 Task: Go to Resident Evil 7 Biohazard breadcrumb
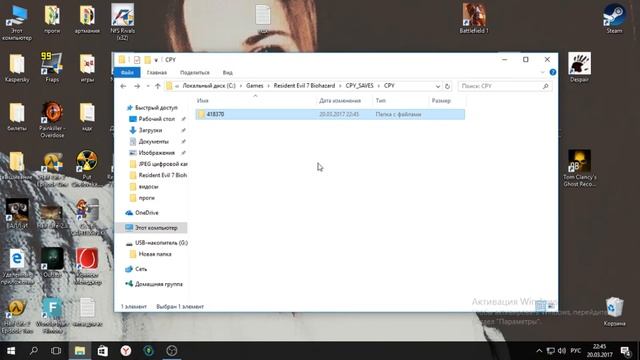304,86
